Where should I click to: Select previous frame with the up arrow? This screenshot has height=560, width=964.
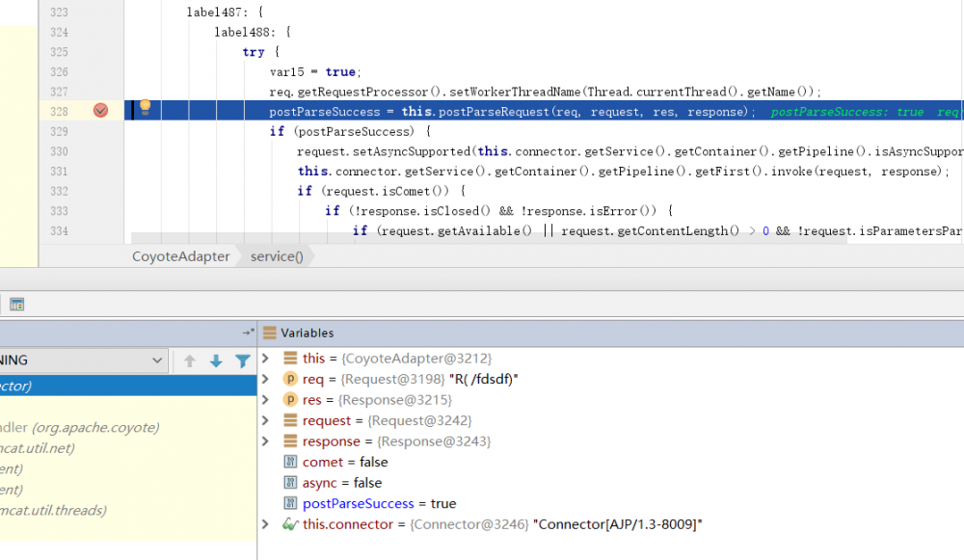[x=189, y=360]
